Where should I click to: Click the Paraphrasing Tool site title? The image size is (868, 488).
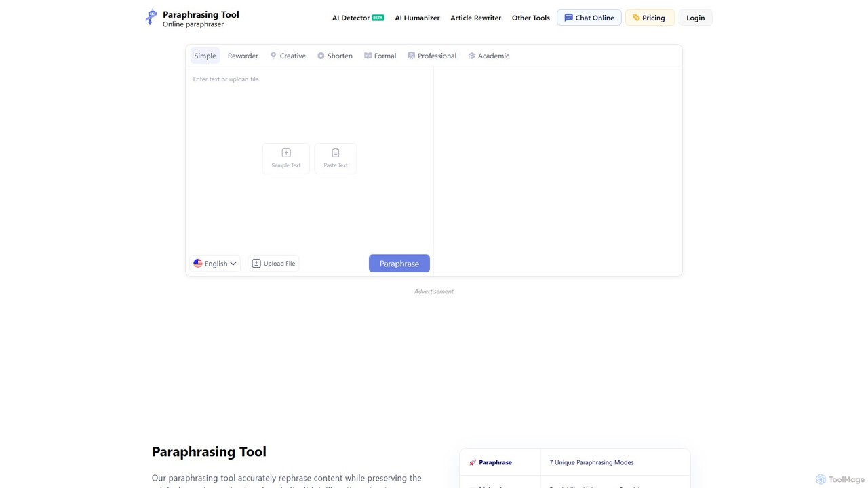coord(201,14)
